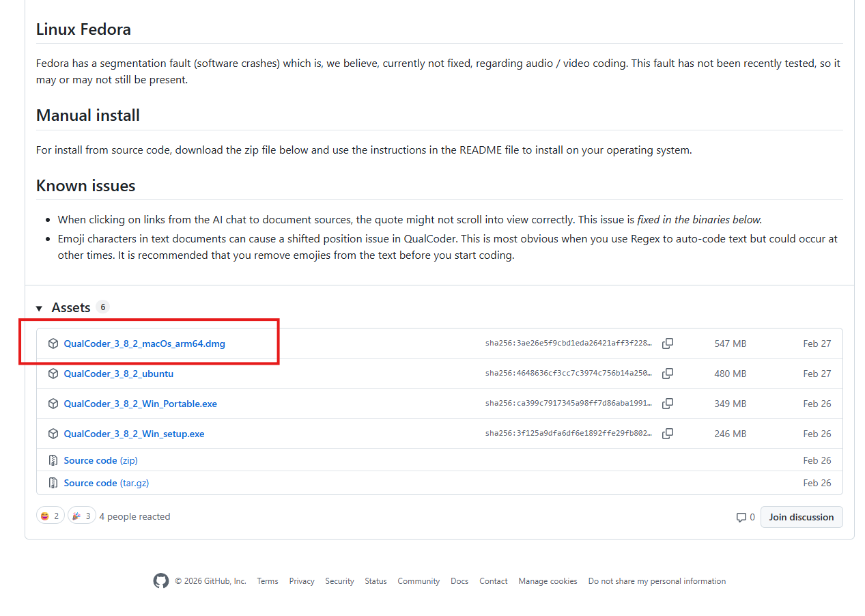
Task: Click package icon beside macOs_arm64.dmg
Action: (x=53, y=344)
